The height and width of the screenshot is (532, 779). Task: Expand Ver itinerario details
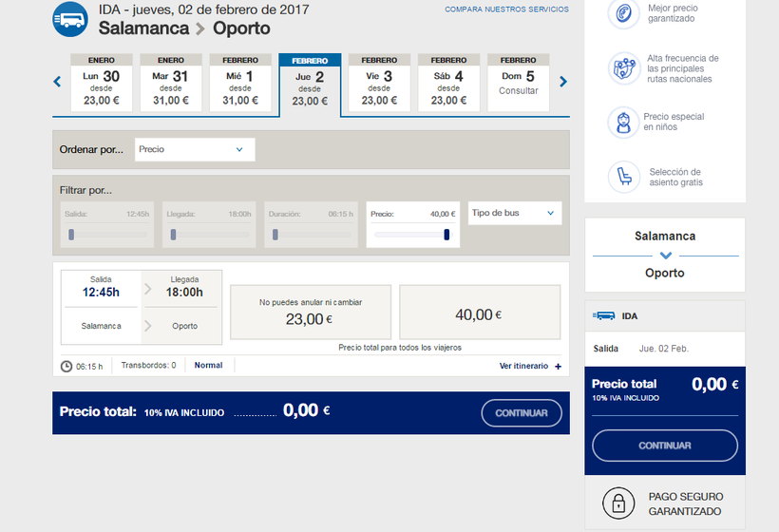529,366
